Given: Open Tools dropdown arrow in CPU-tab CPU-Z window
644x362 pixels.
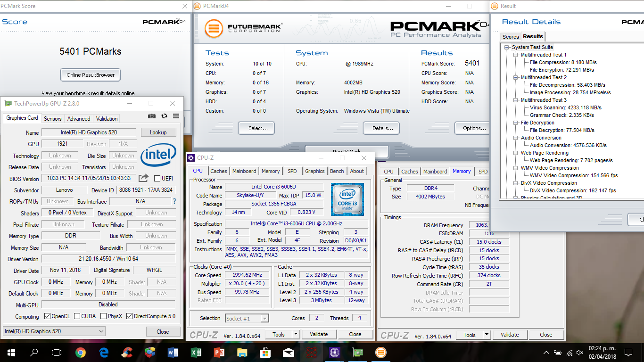Looking at the screenshot, I should point(296,334).
